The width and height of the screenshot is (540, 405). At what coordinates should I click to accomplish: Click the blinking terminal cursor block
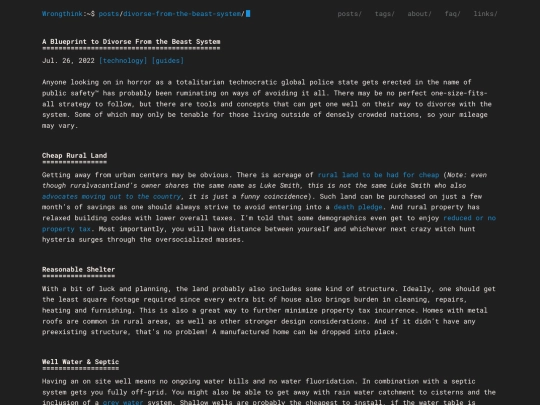click(248, 14)
